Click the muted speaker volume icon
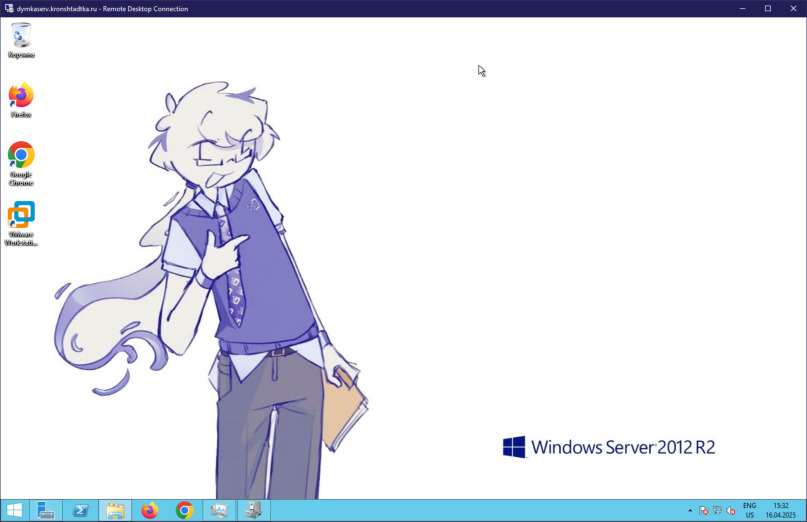The width and height of the screenshot is (807, 522). 730,511
